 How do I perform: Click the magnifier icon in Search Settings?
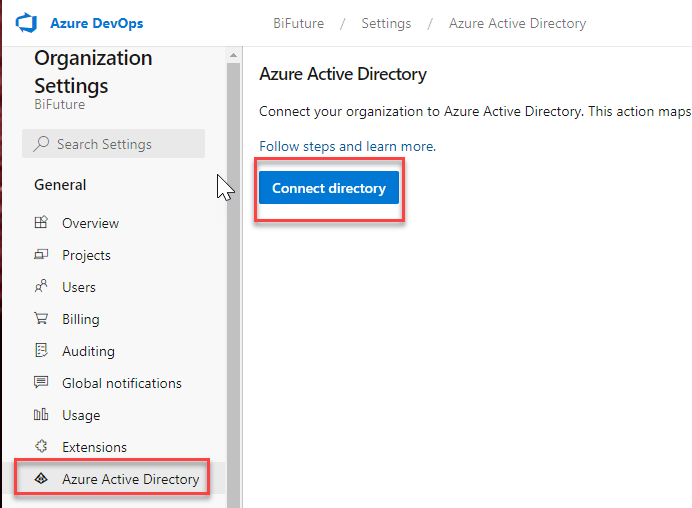(41, 143)
